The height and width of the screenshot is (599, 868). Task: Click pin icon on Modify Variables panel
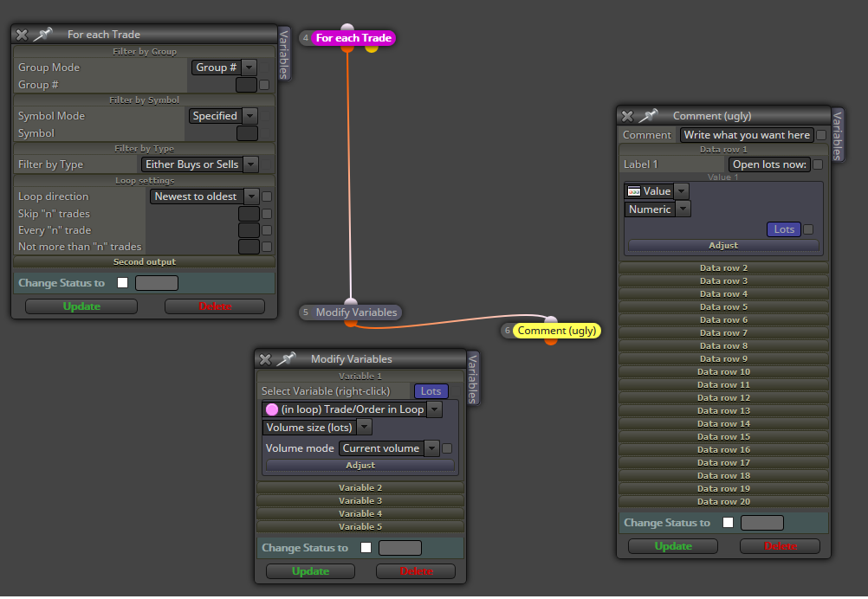pos(286,359)
